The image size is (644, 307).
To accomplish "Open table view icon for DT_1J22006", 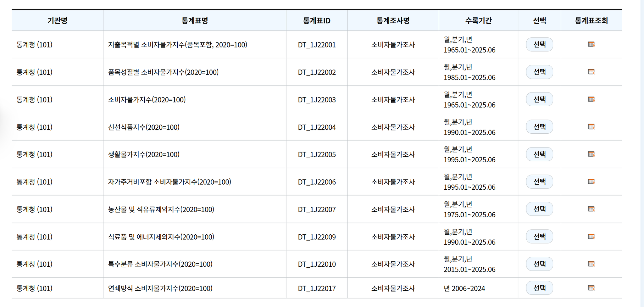I will click(591, 181).
